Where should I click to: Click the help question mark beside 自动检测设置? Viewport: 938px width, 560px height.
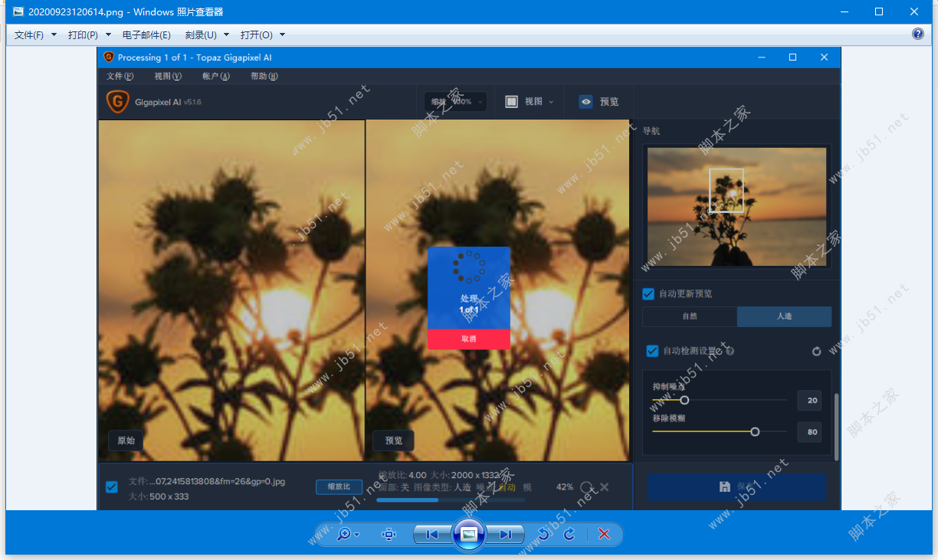[730, 351]
